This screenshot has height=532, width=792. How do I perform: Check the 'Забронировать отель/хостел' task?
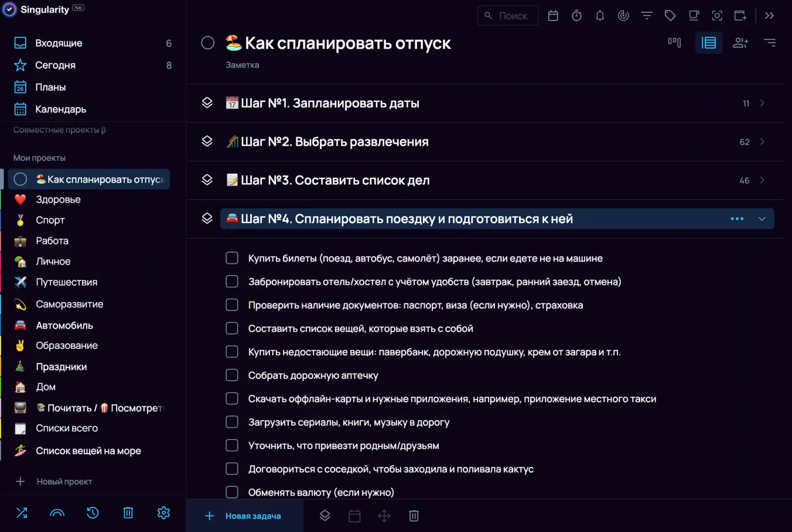(x=232, y=282)
